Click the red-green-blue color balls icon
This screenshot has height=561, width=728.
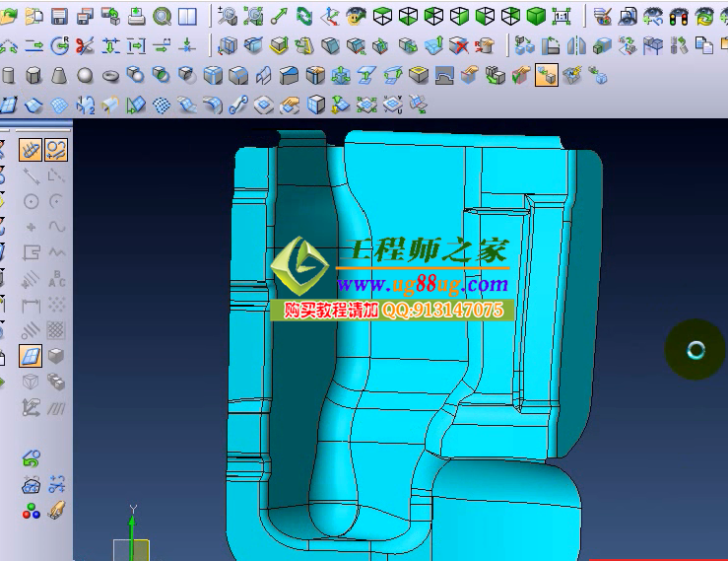coord(32,511)
